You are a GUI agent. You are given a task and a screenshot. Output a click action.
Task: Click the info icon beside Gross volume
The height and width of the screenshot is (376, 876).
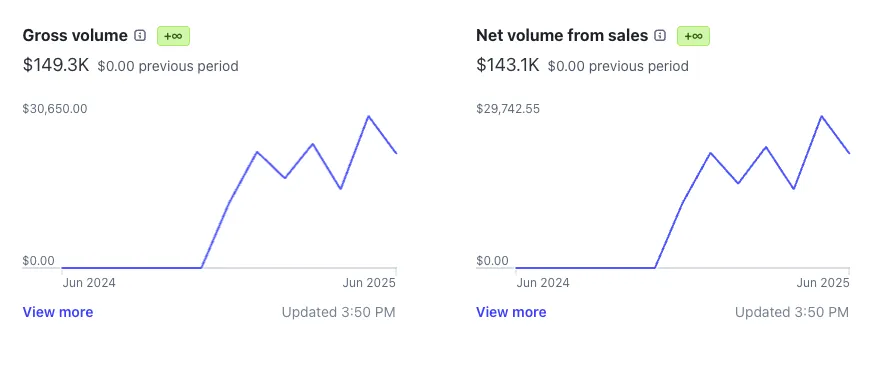point(140,36)
